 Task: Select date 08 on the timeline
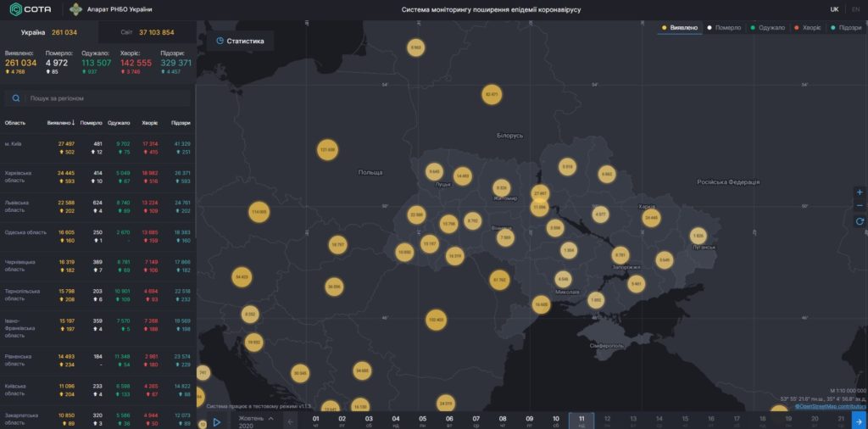(503, 421)
